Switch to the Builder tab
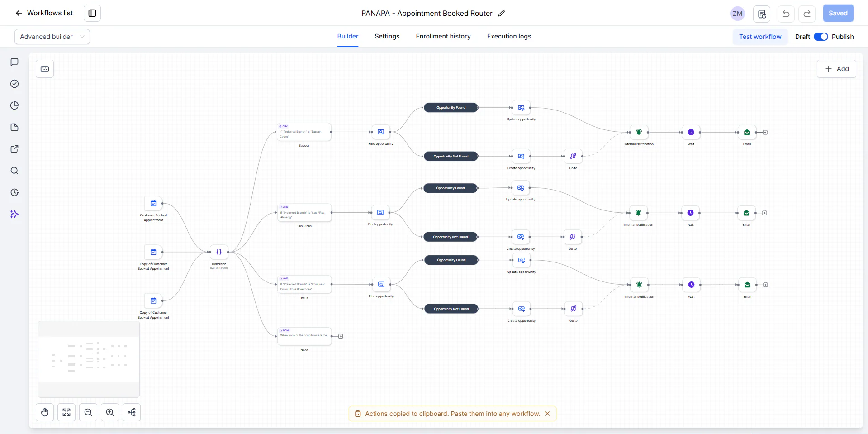 [x=348, y=36]
